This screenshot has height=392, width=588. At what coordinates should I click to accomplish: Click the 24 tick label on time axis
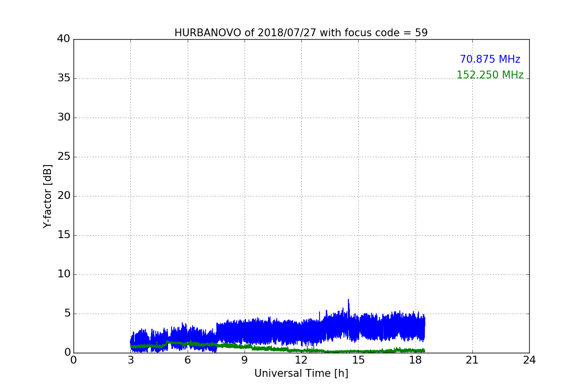pyautogui.click(x=529, y=360)
